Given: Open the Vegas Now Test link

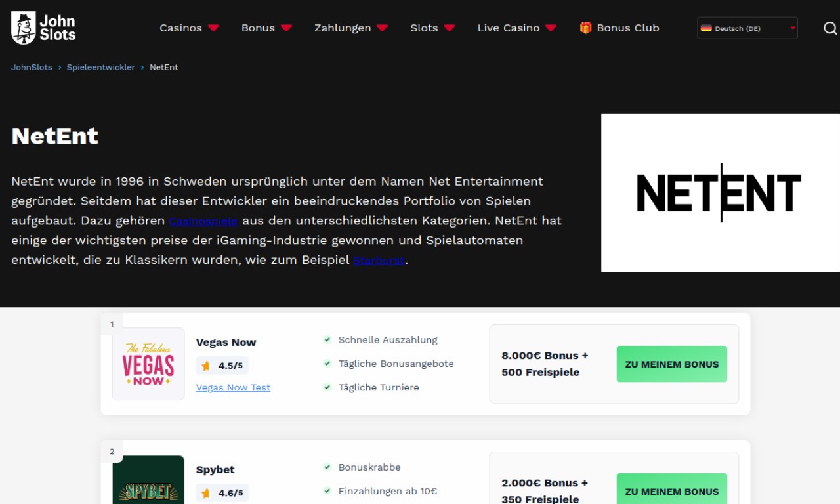Looking at the screenshot, I should (x=233, y=388).
